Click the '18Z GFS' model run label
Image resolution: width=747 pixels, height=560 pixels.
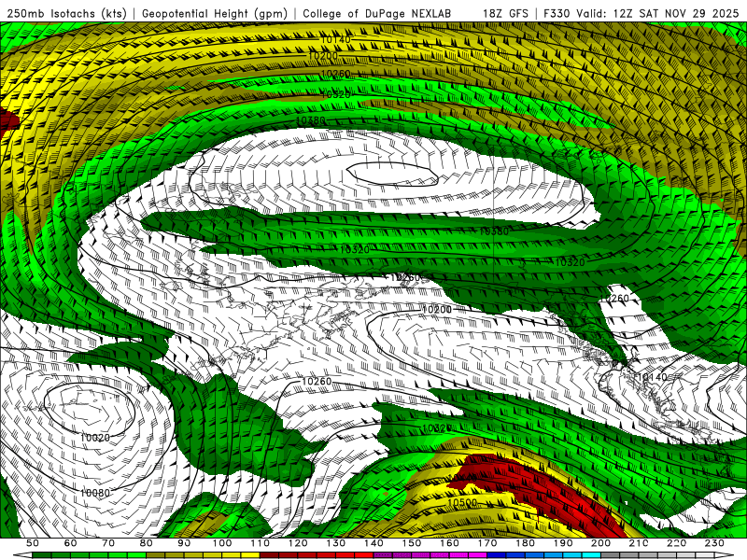coord(505,13)
